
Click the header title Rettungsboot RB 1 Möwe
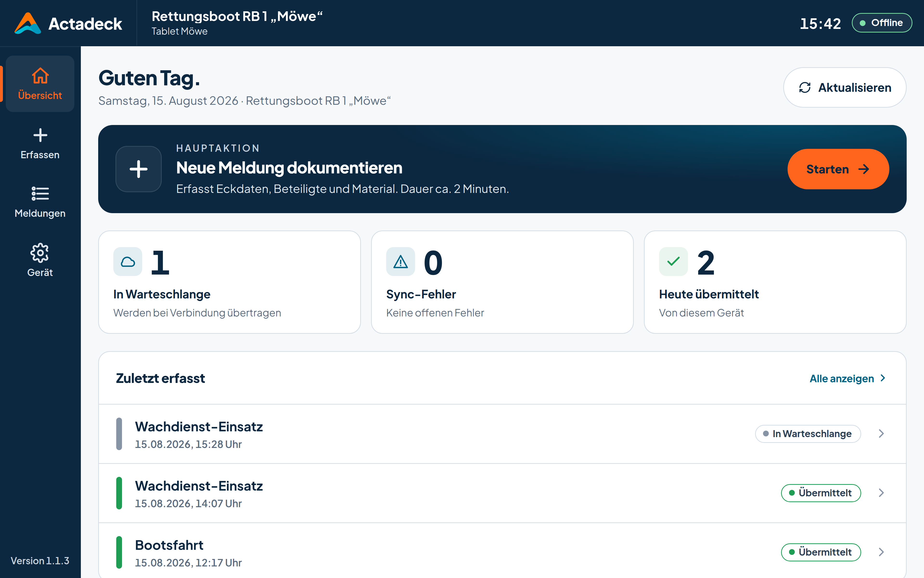pyautogui.click(x=237, y=16)
